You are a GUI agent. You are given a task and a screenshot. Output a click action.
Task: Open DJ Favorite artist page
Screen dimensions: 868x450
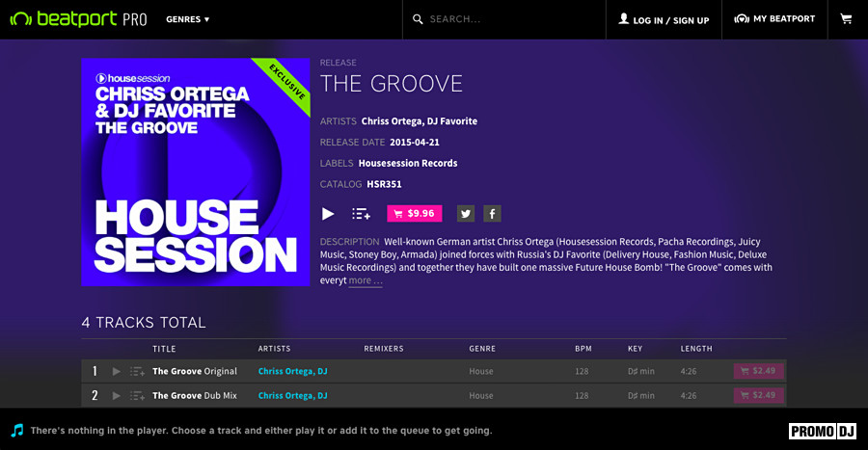click(x=450, y=121)
